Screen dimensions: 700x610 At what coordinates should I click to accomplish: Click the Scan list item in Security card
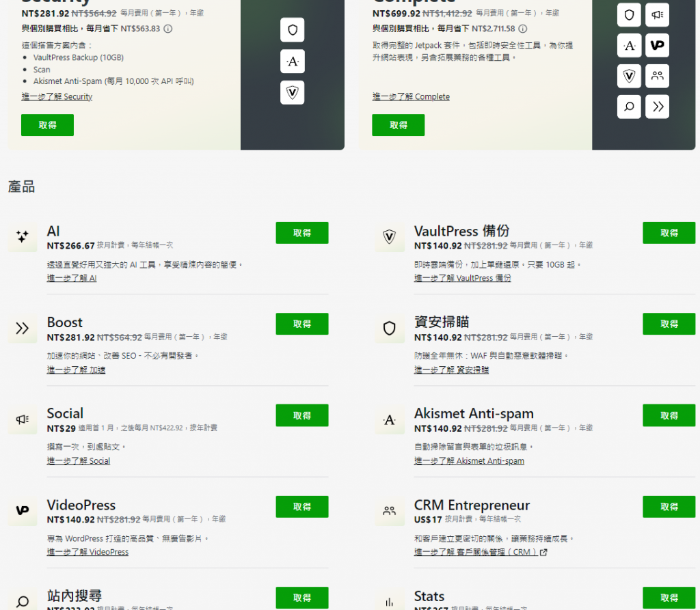(x=42, y=70)
